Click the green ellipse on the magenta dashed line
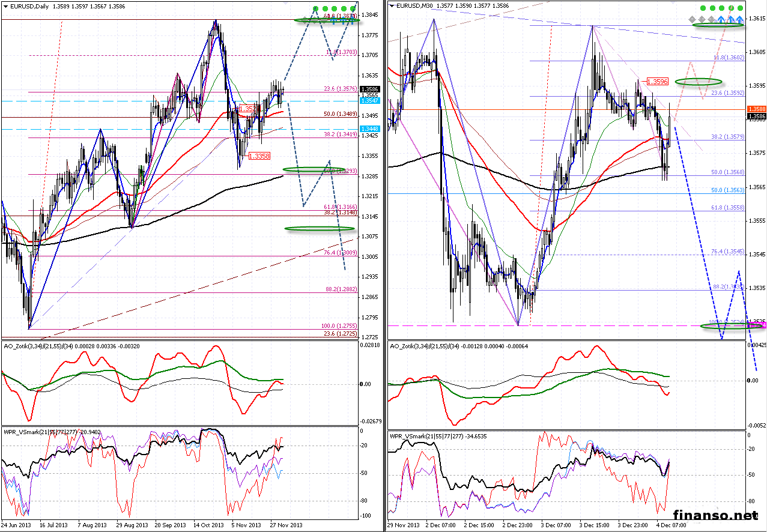The width and height of the screenshot is (767, 532). tap(725, 325)
